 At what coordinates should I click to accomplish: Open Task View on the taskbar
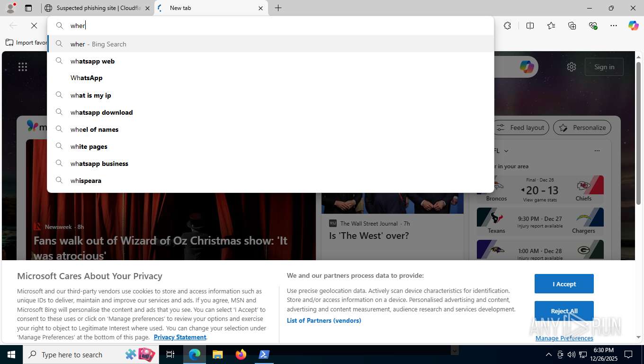[170, 355]
